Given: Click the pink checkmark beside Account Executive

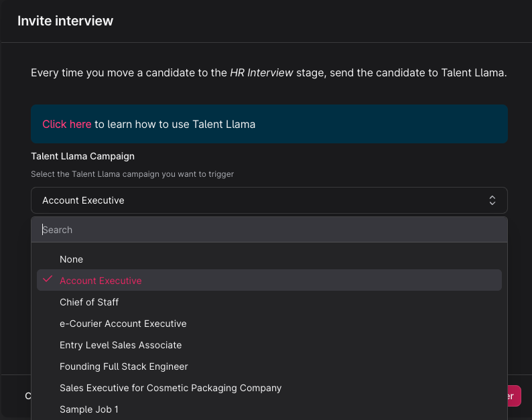Looking at the screenshot, I should (48, 279).
